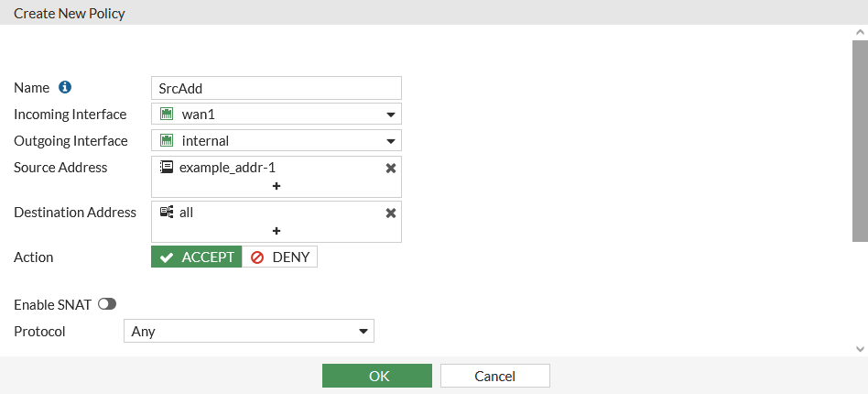This screenshot has width=868, height=394.
Task: Click the example_addr-1 address icon
Action: coord(167,168)
